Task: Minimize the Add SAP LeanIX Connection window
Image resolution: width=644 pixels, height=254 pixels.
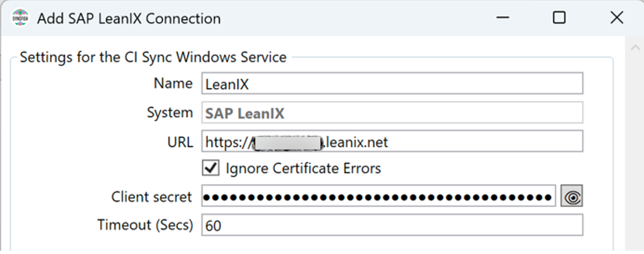Action: click(503, 18)
